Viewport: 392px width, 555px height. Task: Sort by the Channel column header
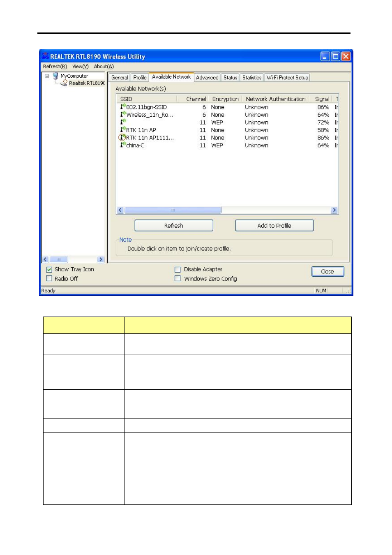[x=193, y=99]
